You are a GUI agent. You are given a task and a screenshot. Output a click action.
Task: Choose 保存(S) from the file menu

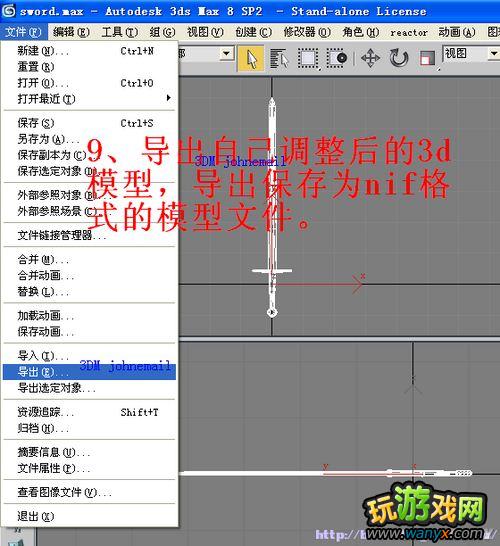click(89, 123)
